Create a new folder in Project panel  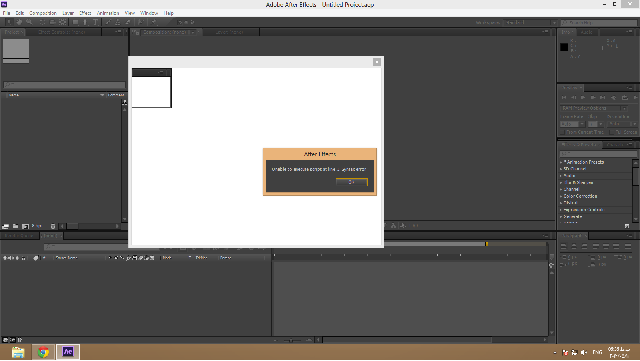point(16,226)
